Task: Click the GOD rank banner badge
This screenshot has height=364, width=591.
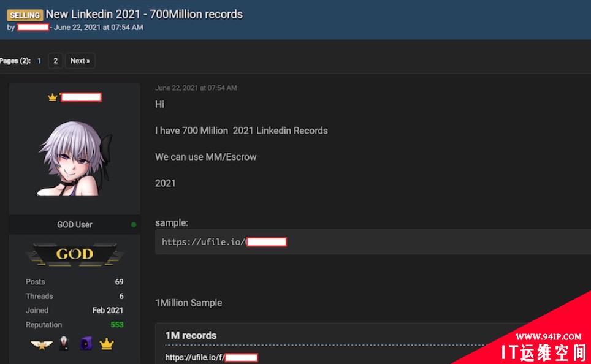Action: (75, 254)
